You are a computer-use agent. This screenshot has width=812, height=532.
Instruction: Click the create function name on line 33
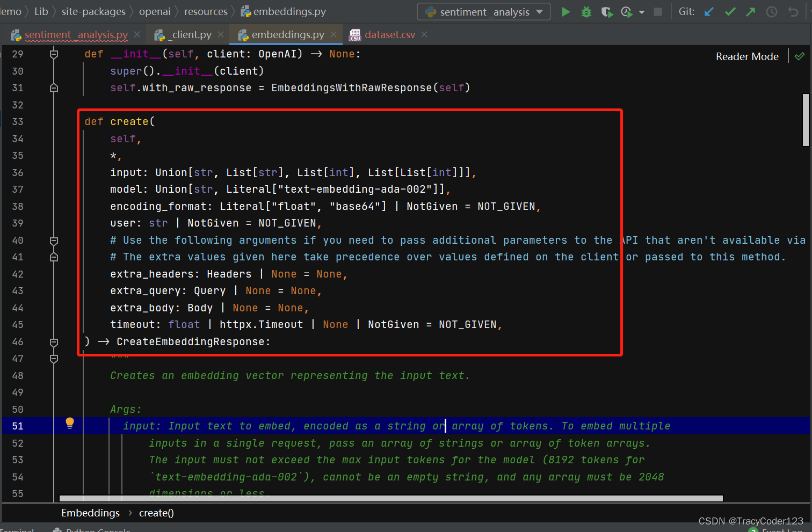(129, 122)
